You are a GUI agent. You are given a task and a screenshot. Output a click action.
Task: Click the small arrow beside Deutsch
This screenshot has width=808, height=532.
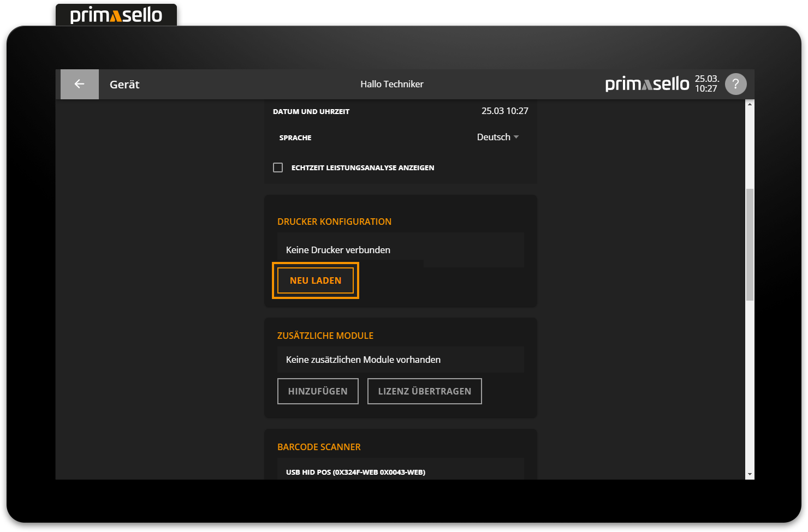click(x=516, y=138)
